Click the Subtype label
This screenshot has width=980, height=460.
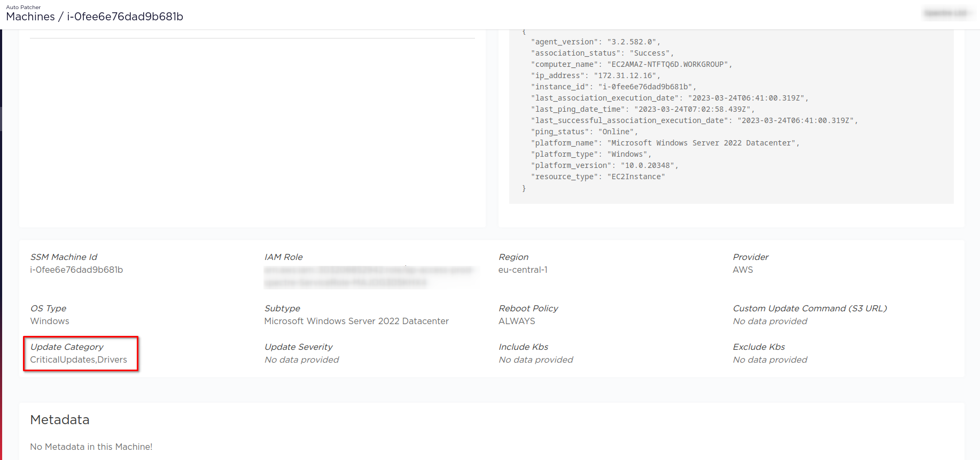point(282,308)
